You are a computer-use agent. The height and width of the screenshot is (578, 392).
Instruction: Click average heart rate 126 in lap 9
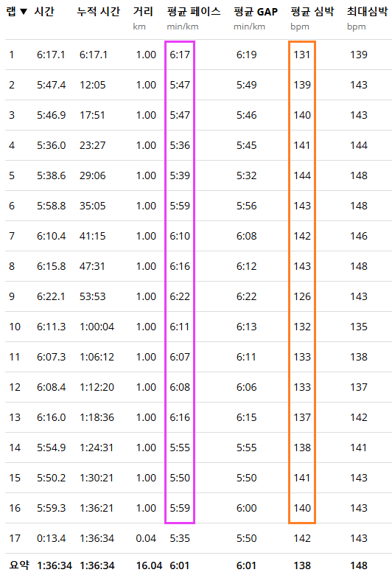pyautogui.click(x=302, y=296)
